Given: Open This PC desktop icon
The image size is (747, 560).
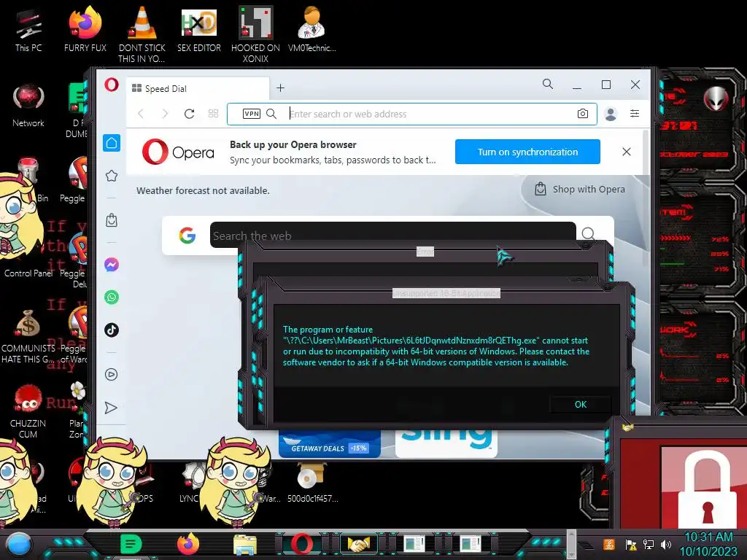Looking at the screenshot, I should click(28, 31).
